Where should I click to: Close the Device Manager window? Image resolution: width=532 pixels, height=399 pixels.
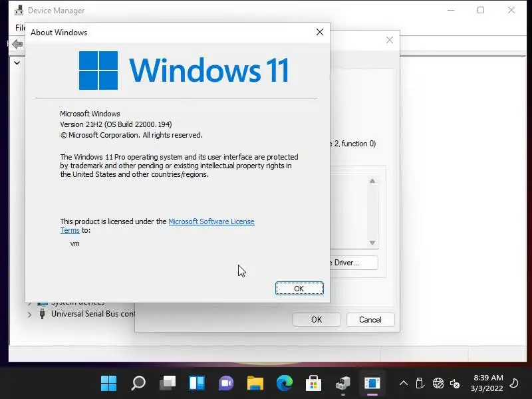[x=511, y=10]
